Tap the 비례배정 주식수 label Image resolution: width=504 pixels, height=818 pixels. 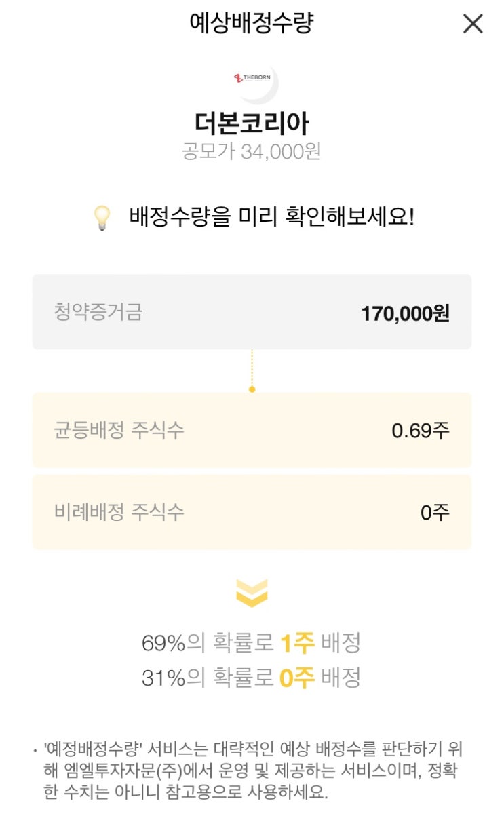(x=119, y=511)
